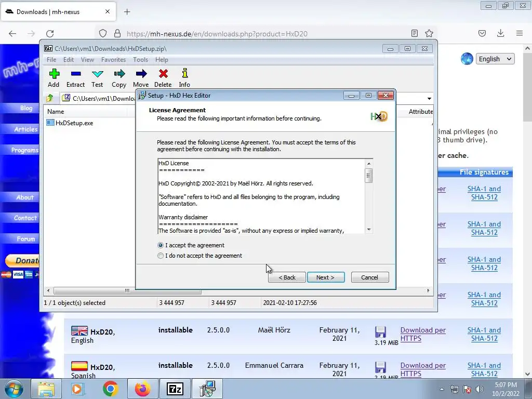Image resolution: width=532 pixels, height=399 pixels.
Task: Click Download per HTTPS for HxD20 Spanish
Action: 423,369
